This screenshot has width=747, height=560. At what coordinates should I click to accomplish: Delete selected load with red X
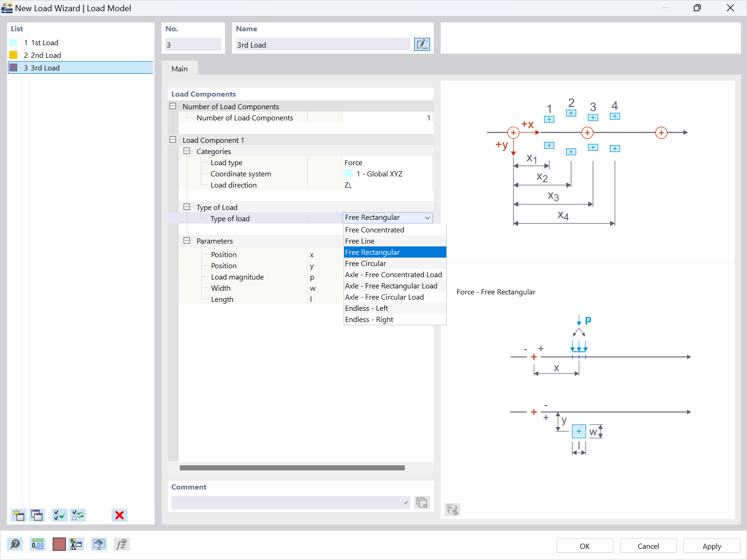coord(120,515)
